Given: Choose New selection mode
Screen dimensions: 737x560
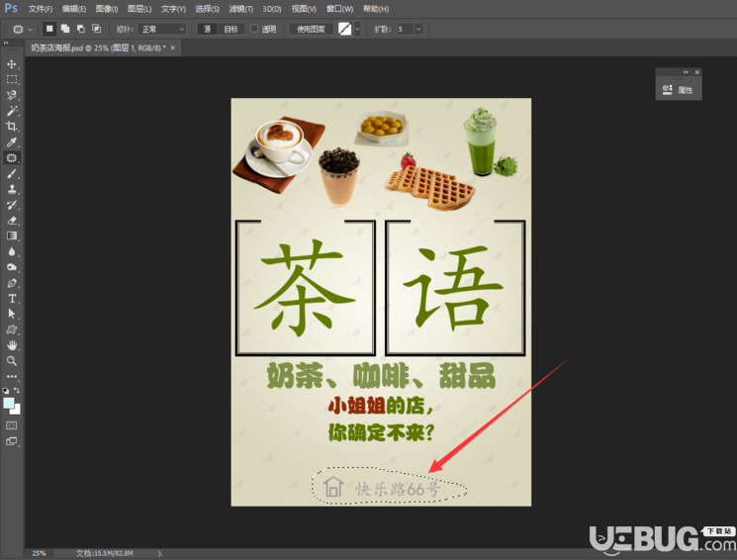Looking at the screenshot, I should pos(49,29).
